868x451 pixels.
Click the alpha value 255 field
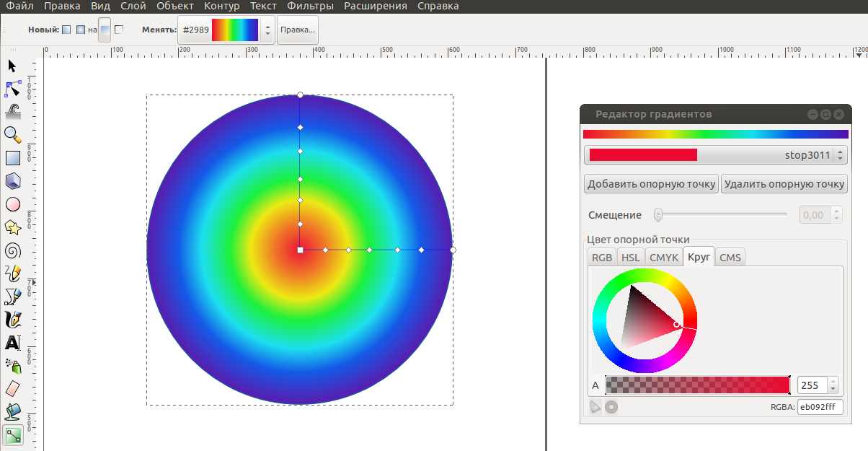coord(812,385)
